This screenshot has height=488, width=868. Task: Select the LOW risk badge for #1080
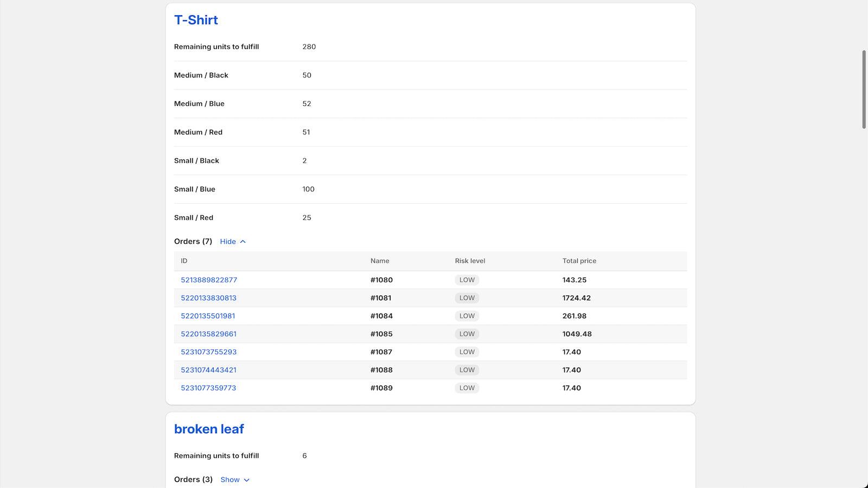click(x=467, y=280)
